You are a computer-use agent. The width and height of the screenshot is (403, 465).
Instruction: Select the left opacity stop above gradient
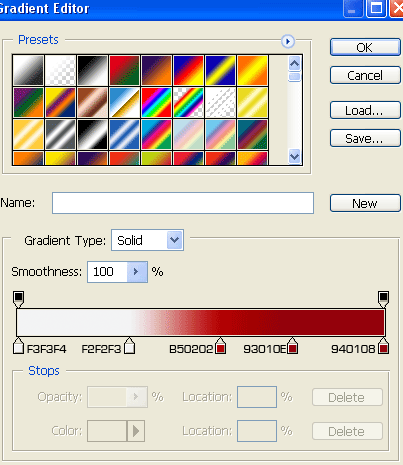(x=18, y=299)
